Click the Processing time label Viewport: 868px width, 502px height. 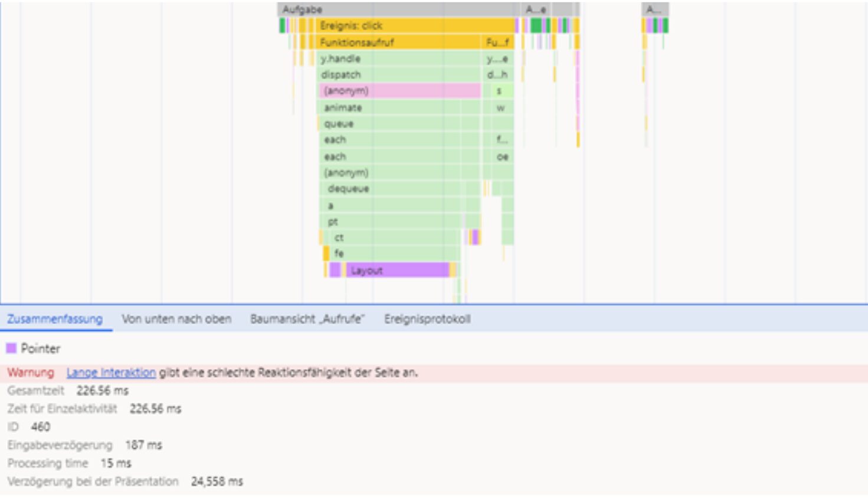click(48, 463)
